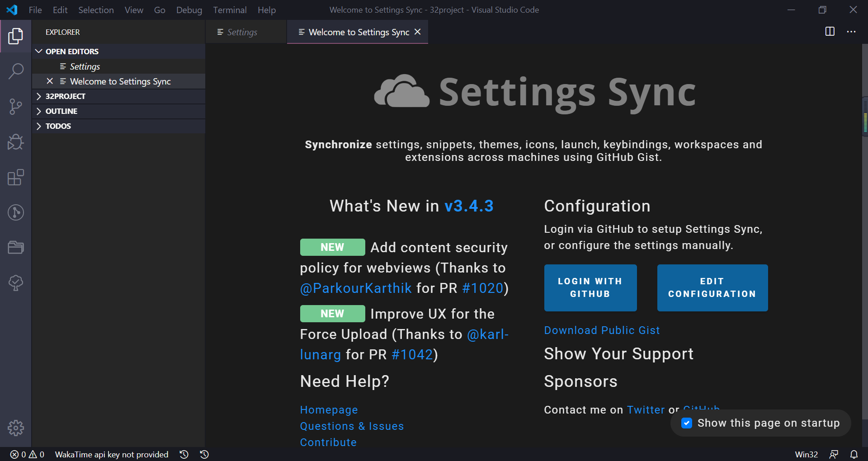
Task: Click Win32 in the status bar
Action: 807,454
